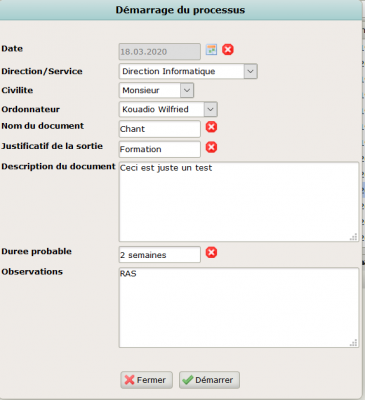365x400 pixels.
Task: Click the Direction/Service label
Action: tap(42, 71)
